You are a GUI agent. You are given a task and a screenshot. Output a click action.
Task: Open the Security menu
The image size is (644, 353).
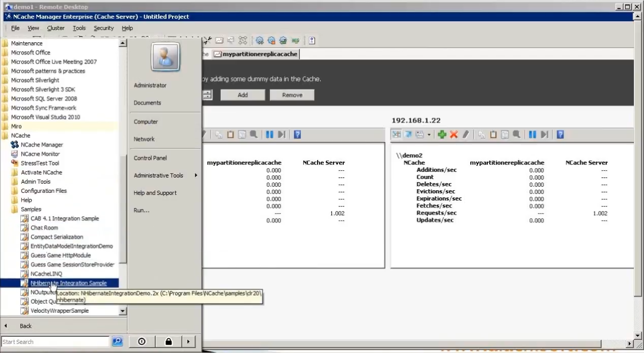(103, 28)
